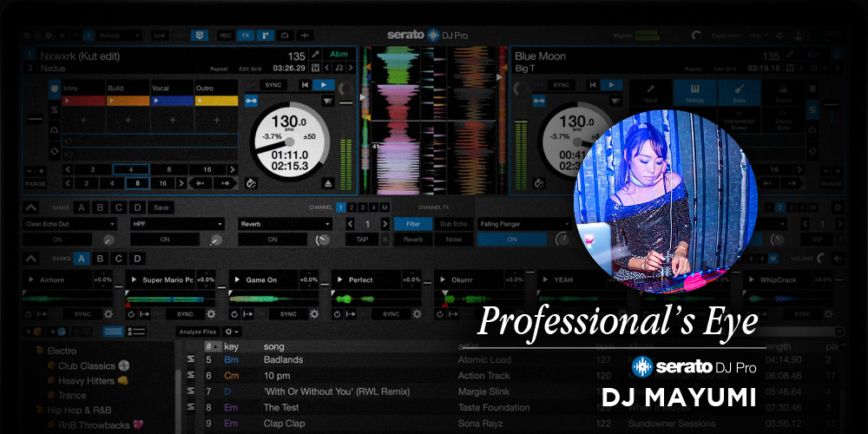
Task: Toggle the Drums stem pad
Action: (x=783, y=93)
